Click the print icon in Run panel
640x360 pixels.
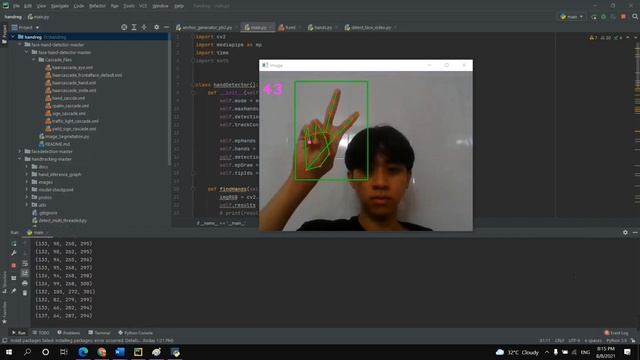click(25, 283)
